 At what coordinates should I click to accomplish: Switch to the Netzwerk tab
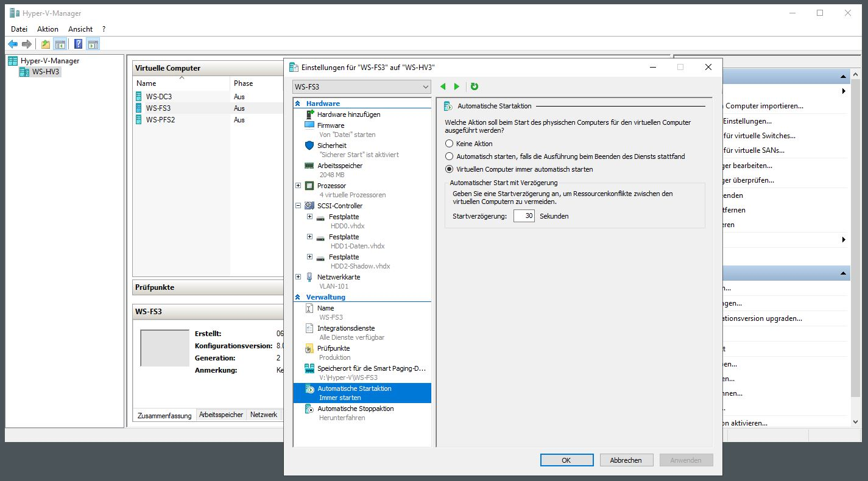pos(264,415)
